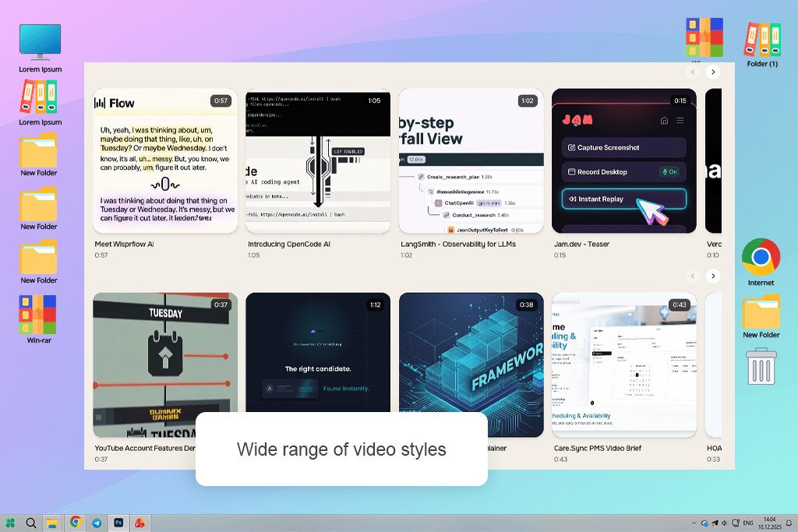This screenshot has width=798, height=532.
Task: Open the green clover Start menu
Action: click(x=10, y=523)
